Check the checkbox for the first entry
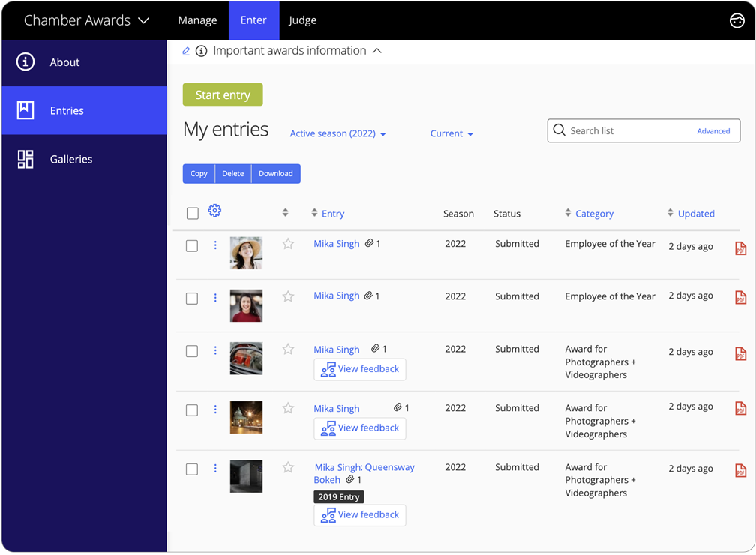Viewport: 756px width, 555px height. pos(192,245)
